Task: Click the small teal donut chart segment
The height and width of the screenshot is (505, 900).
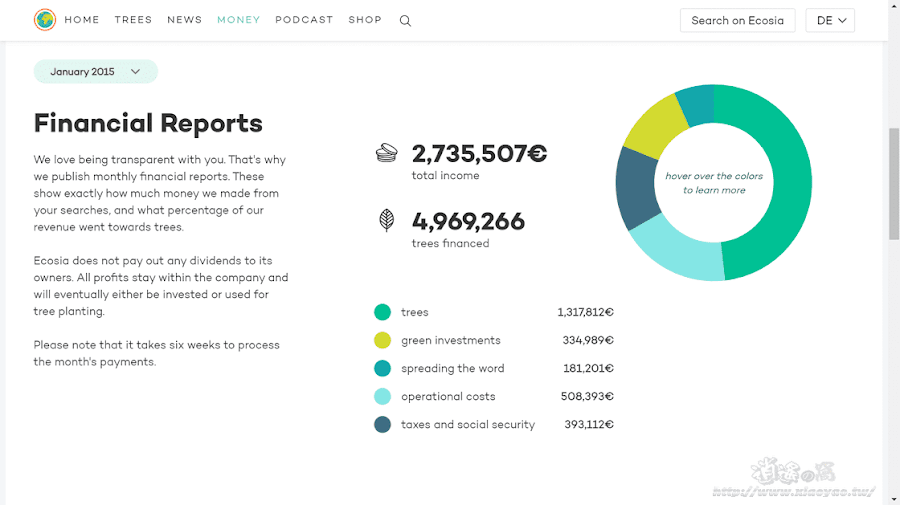Action: tap(699, 105)
